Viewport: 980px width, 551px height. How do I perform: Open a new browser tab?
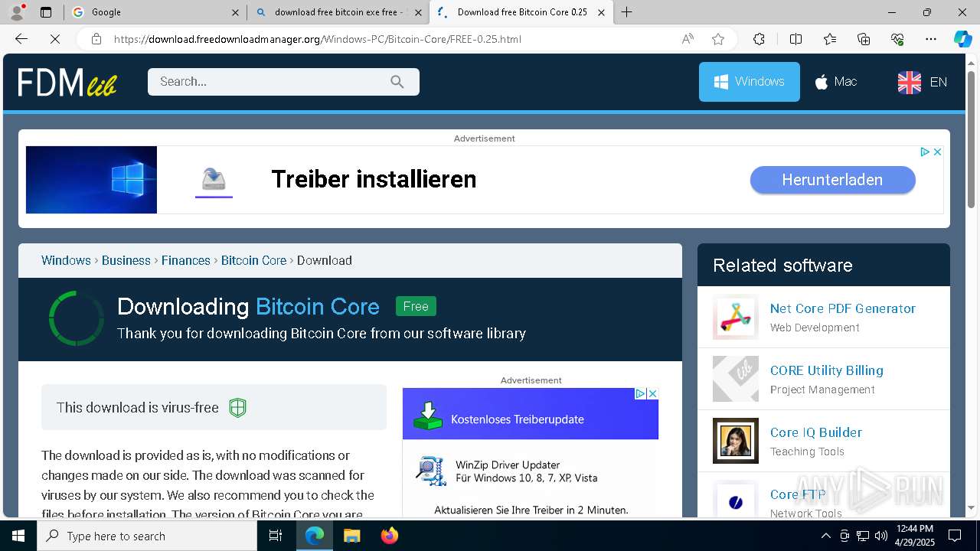tap(627, 12)
